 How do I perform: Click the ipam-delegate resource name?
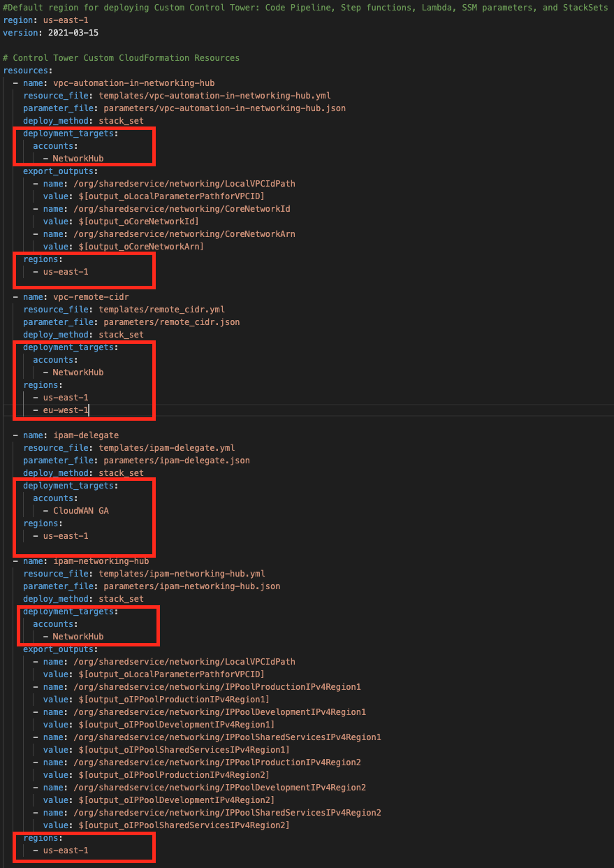click(x=87, y=435)
